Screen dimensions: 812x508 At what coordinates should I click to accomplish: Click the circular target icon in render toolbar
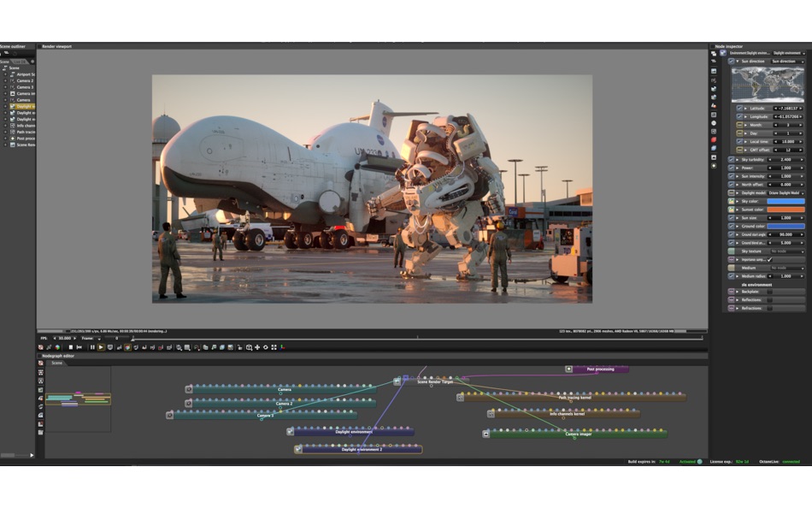pyautogui.click(x=266, y=347)
